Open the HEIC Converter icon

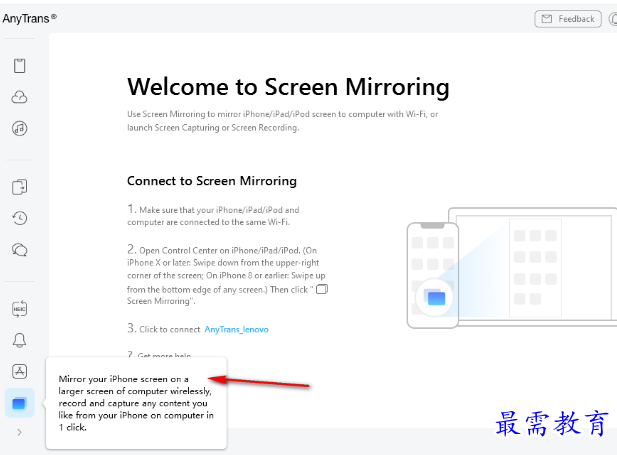(20, 309)
